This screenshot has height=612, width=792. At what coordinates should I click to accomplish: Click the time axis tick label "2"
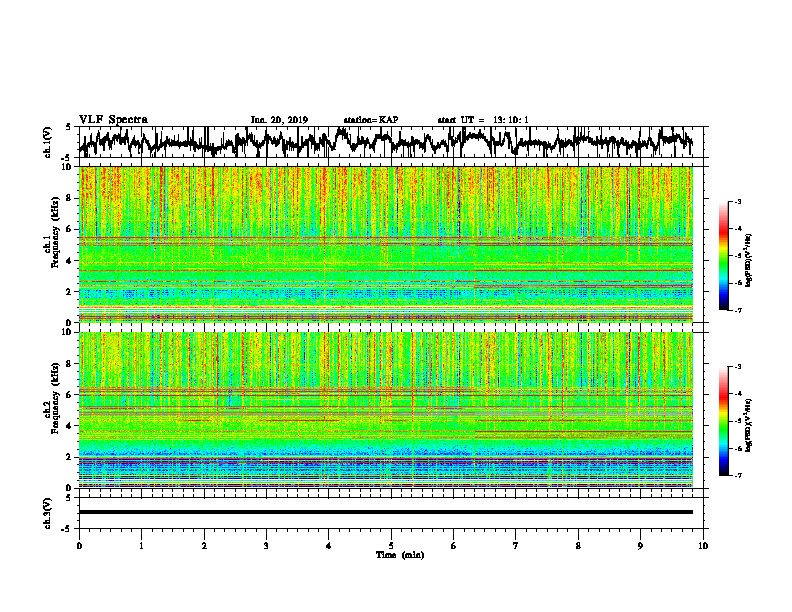pos(204,546)
